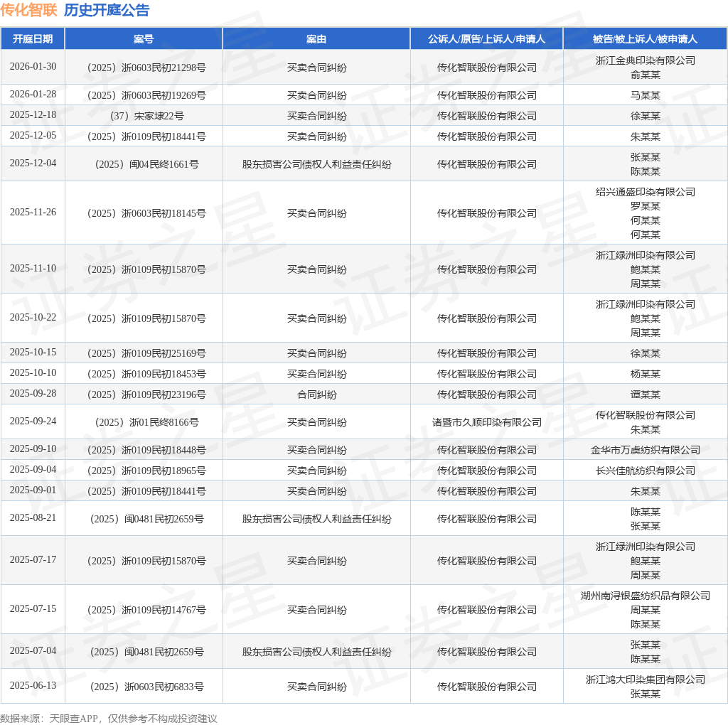Select date cell 2025-09-01
The image size is (728, 725).
click(33, 490)
